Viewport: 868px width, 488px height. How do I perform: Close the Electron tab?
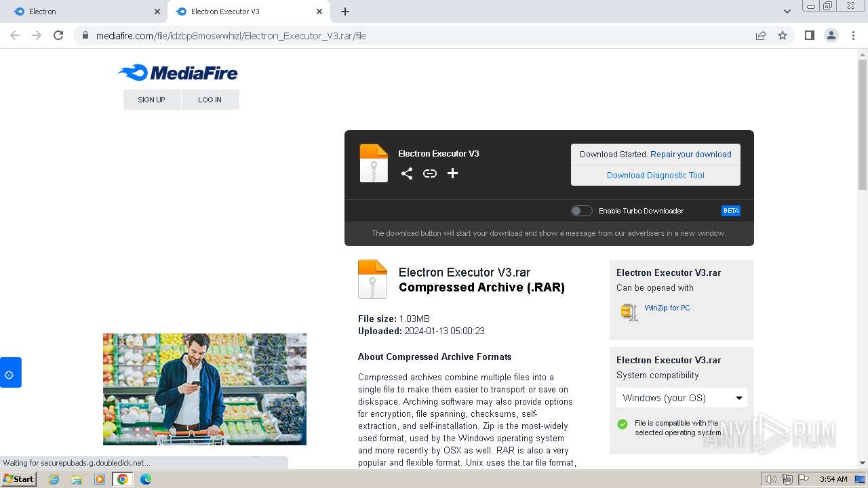pos(157,12)
